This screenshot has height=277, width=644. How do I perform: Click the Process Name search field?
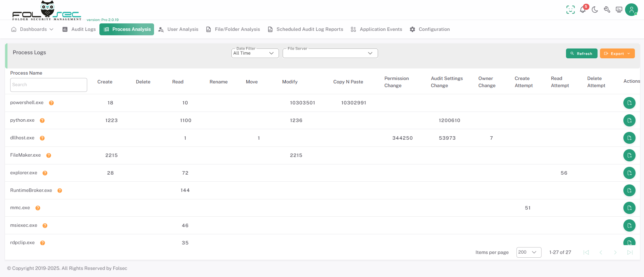pos(49,85)
